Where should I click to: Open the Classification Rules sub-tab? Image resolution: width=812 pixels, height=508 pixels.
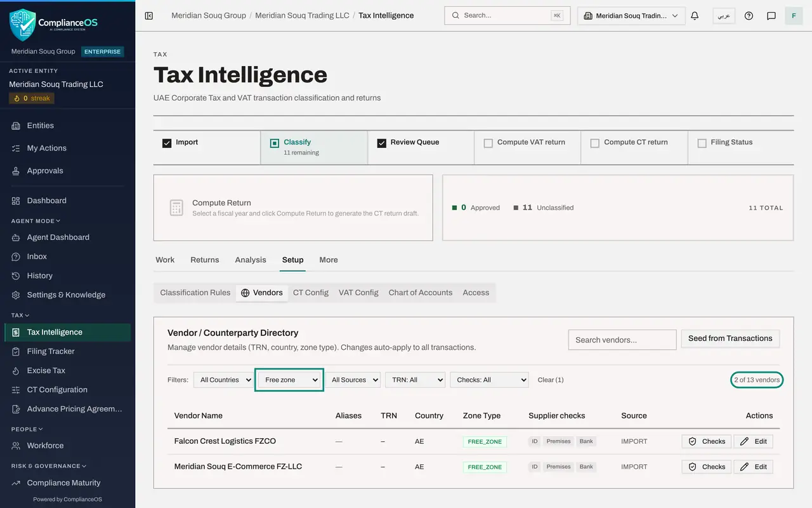point(195,293)
